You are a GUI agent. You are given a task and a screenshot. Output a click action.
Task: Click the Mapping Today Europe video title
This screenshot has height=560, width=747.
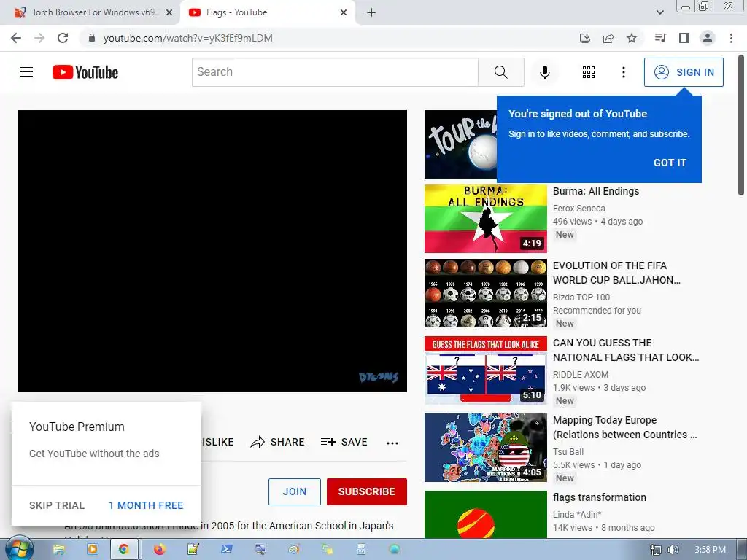pos(624,427)
